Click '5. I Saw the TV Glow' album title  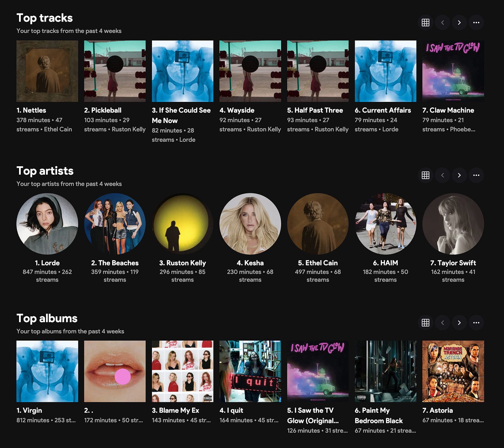click(x=313, y=416)
